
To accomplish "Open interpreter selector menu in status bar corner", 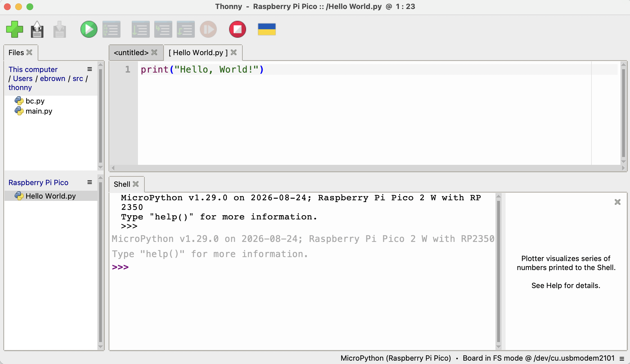I will pyautogui.click(x=622, y=358).
